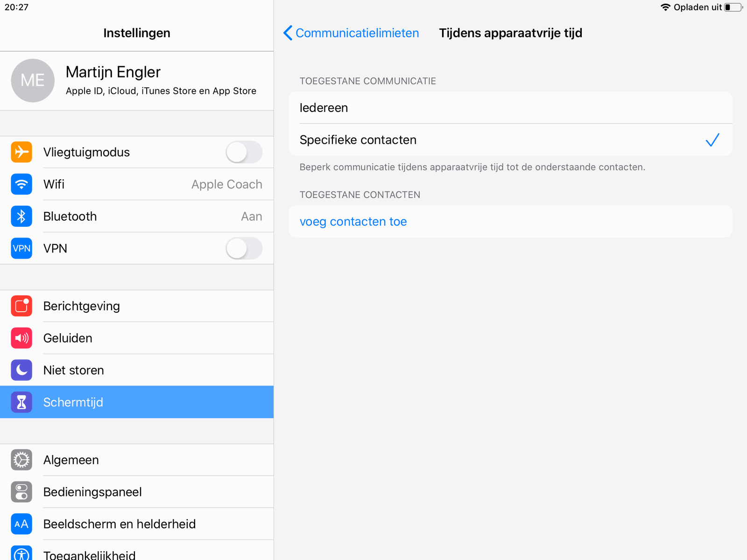Select the Iedereen communication option
Image resolution: width=747 pixels, height=560 pixels.
510,108
